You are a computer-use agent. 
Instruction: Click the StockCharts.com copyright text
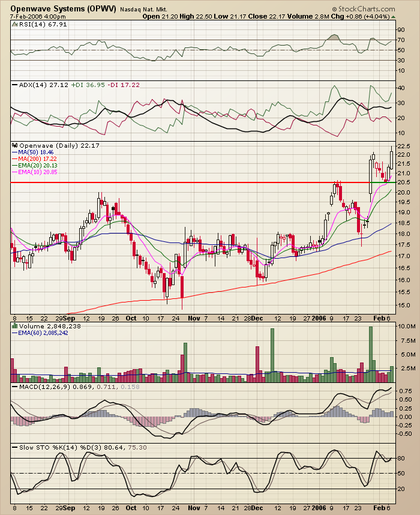[x=364, y=9]
